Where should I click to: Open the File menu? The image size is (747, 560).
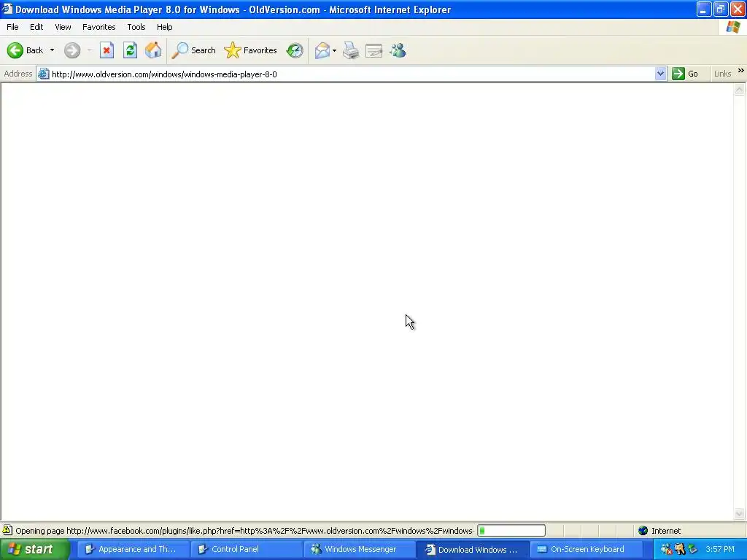12,27
